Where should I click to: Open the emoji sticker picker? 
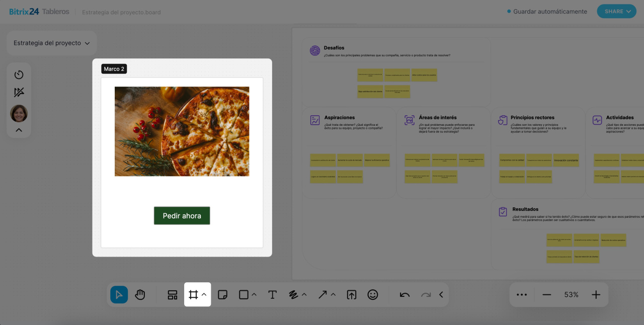coord(372,295)
